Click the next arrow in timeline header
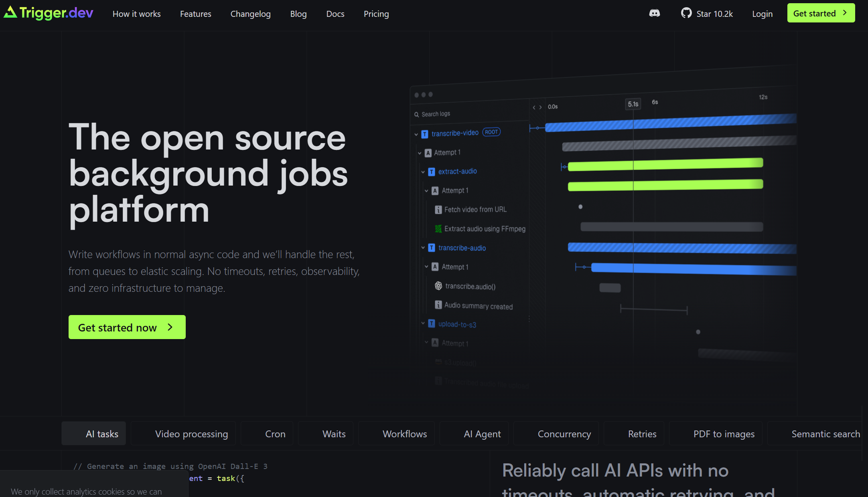 coord(540,107)
